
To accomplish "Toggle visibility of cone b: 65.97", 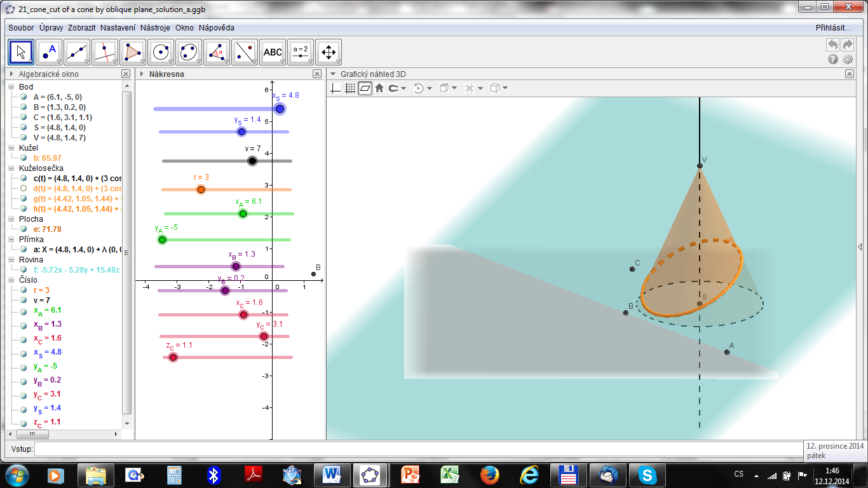I will [x=24, y=158].
